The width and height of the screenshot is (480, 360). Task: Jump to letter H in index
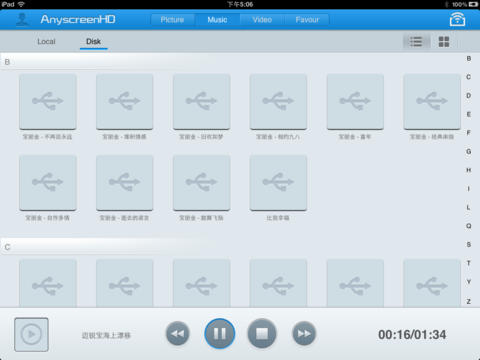click(x=469, y=170)
